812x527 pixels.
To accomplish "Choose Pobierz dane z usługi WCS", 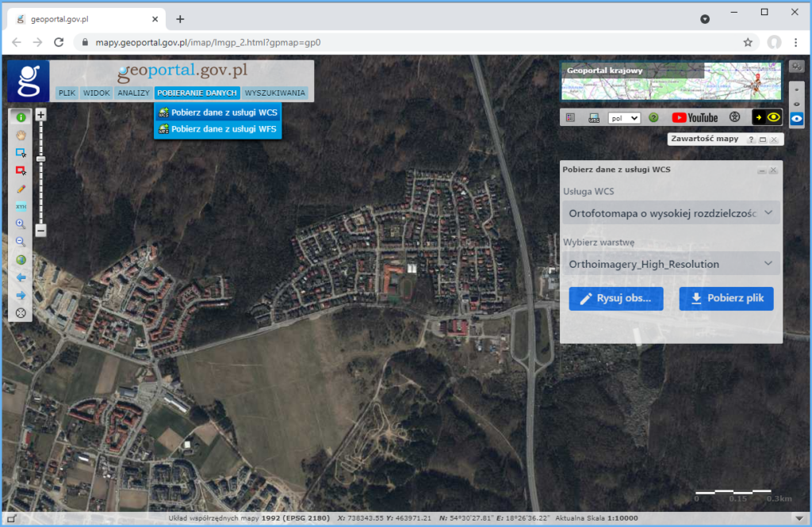I will [218, 113].
